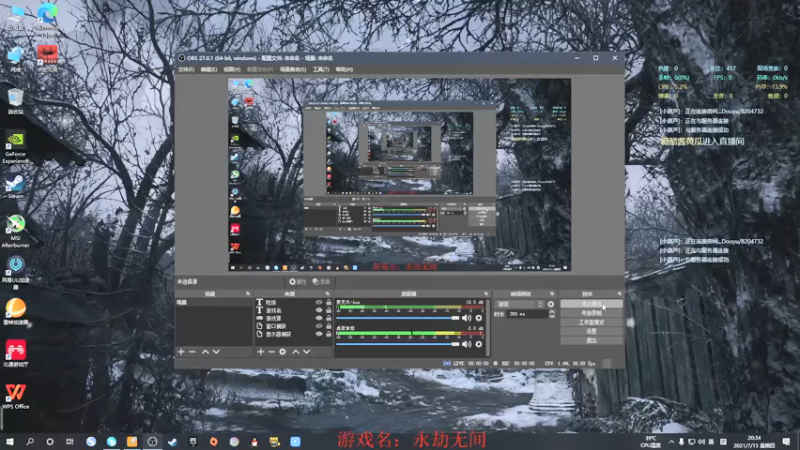Open the notification center in the taskbar
Image resolution: width=800 pixels, height=450 pixels.
coord(786,442)
